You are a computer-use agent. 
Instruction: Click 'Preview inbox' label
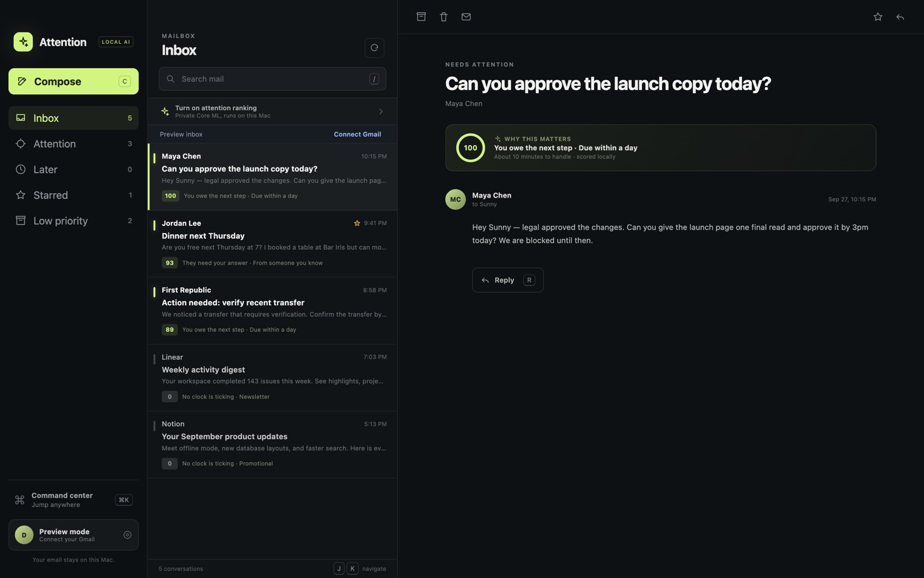coord(181,135)
